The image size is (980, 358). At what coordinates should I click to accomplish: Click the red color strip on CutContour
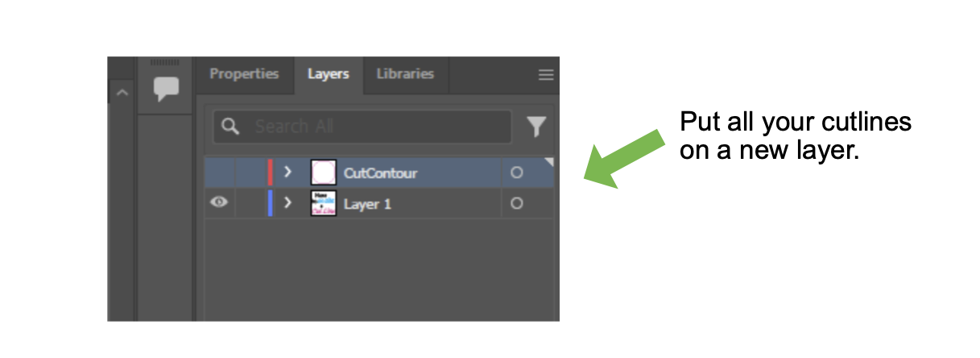click(x=271, y=173)
